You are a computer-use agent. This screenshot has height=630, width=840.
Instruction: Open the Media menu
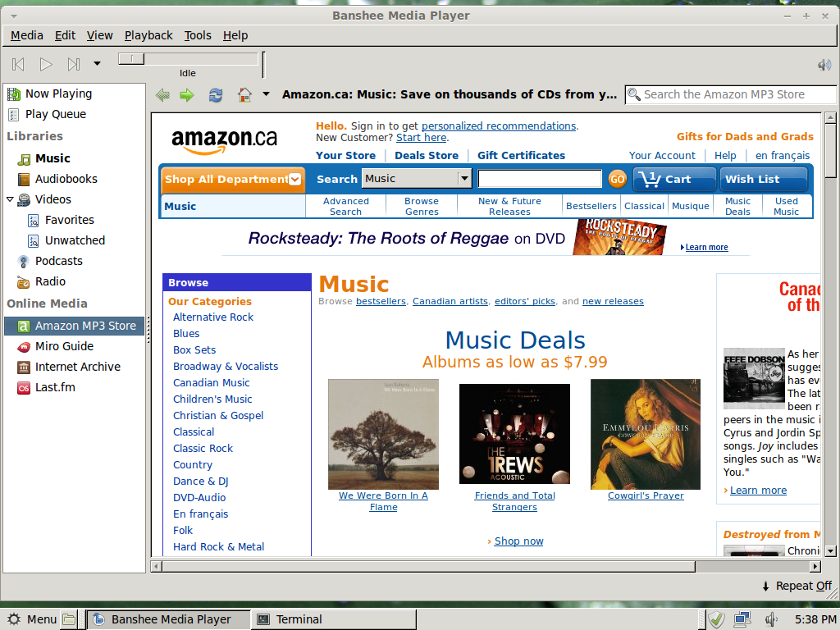27,35
